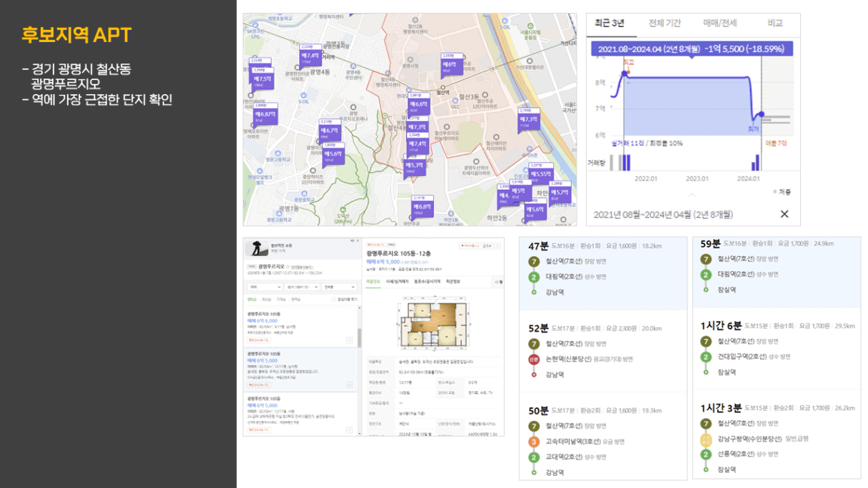This screenshot has height=488, width=868.
Task: Click the 허위매물신고 report button
Action: [469, 246]
